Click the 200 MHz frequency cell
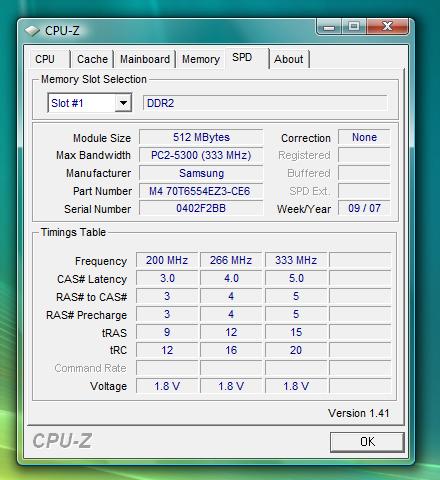This screenshot has width=440, height=480. 167,260
